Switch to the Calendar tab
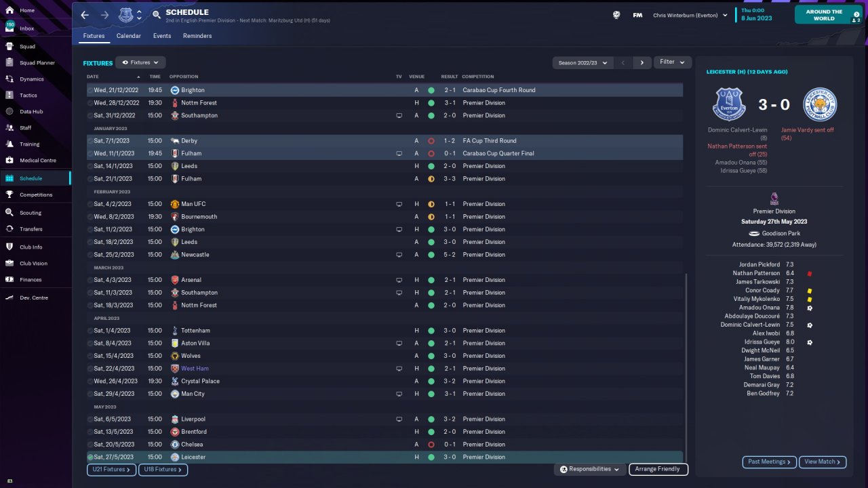Viewport: 868px width, 488px height. click(129, 36)
